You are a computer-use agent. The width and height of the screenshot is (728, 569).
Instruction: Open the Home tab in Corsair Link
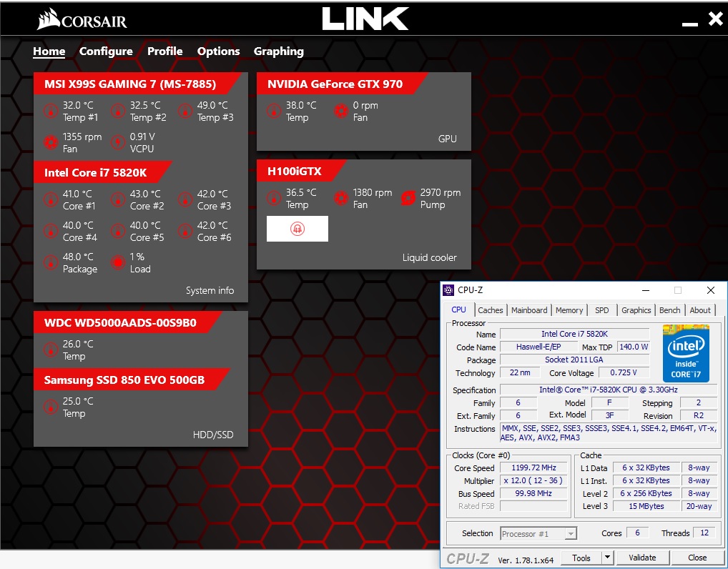(49, 51)
